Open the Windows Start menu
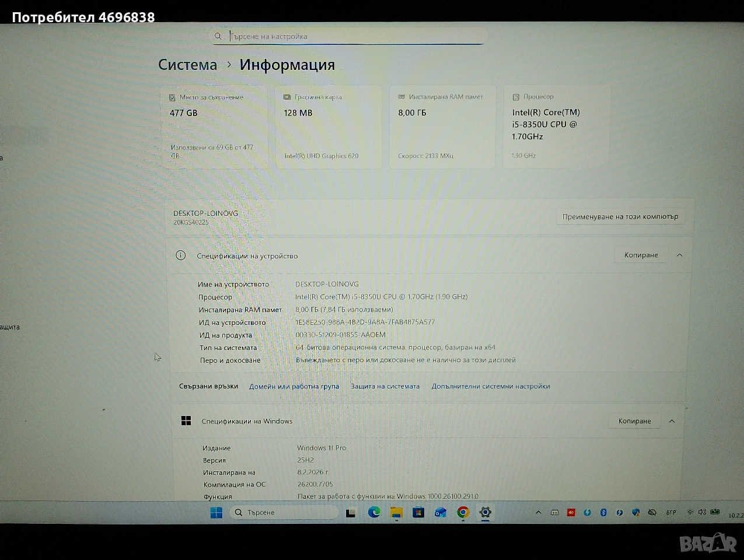Image resolution: width=744 pixels, height=560 pixels. click(x=216, y=513)
